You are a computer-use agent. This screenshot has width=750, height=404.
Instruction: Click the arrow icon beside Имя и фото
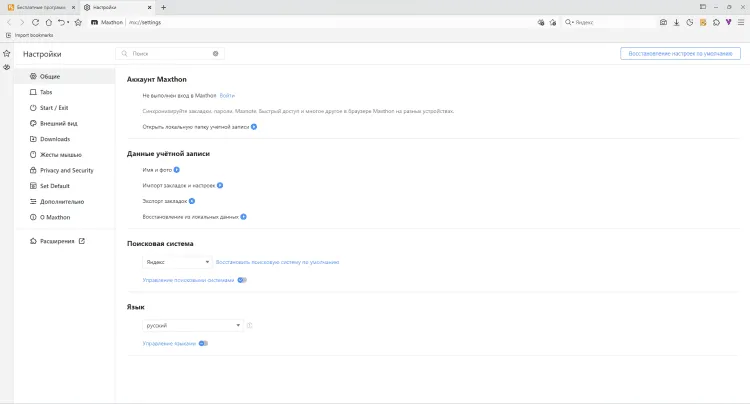[177, 170]
